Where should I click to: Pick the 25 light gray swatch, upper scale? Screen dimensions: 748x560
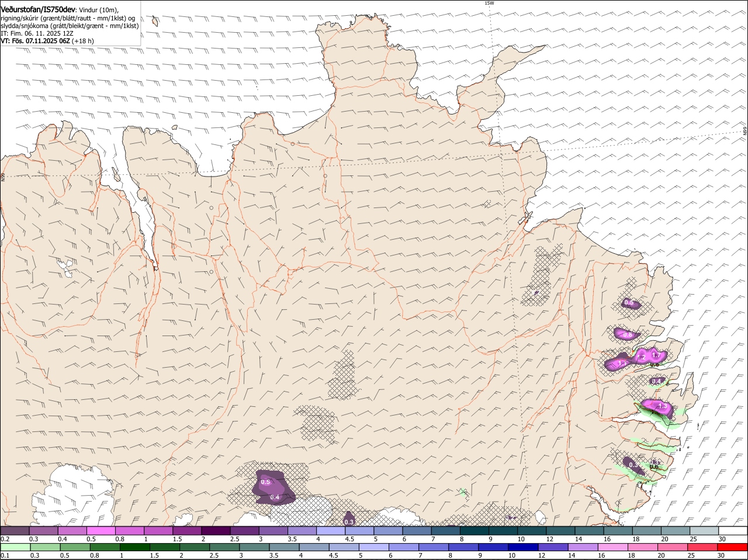(704, 531)
